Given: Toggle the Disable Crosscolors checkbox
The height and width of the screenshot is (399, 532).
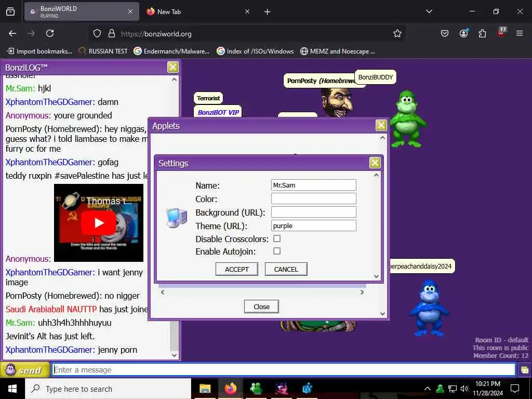Looking at the screenshot, I should click(x=277, y=238).
